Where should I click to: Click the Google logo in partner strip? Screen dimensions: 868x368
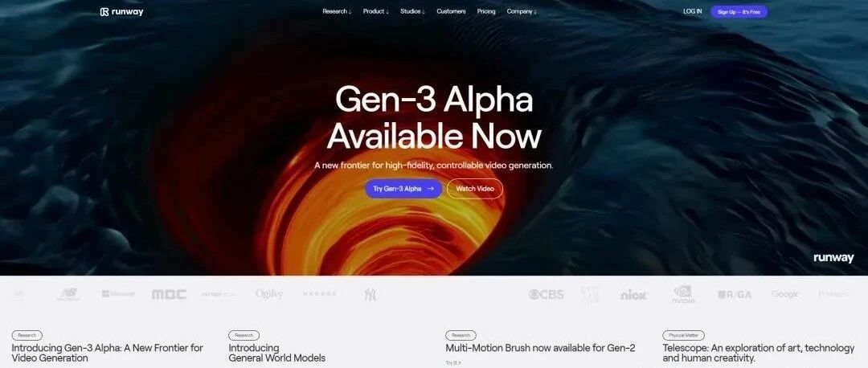pyautogui.click(x=785, y=294)
